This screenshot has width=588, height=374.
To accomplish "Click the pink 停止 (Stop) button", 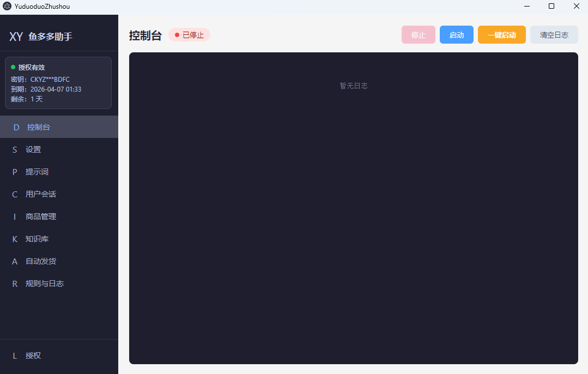I will 418,34.
